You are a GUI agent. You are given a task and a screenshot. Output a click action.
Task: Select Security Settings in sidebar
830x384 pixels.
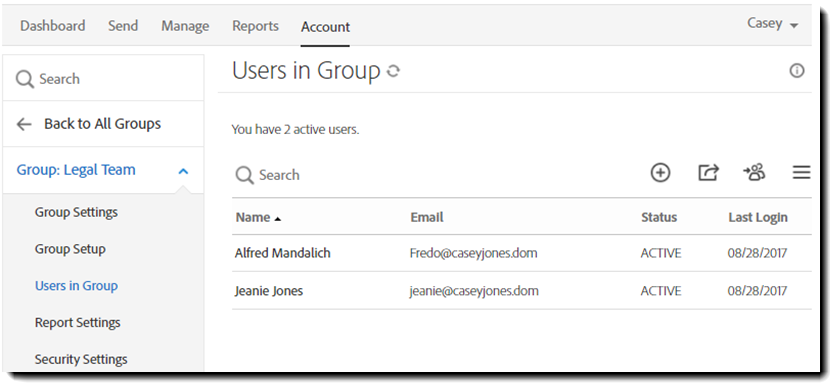click(x=81, y=359)
